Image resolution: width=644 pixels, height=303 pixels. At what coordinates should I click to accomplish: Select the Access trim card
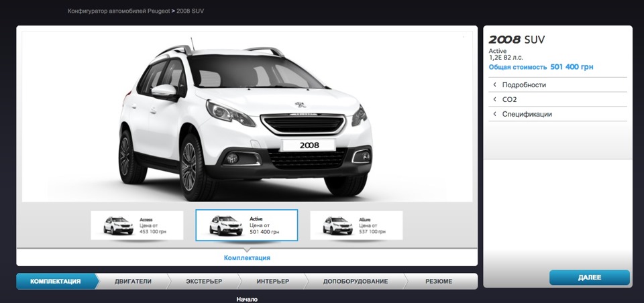[x=137, y=225]
